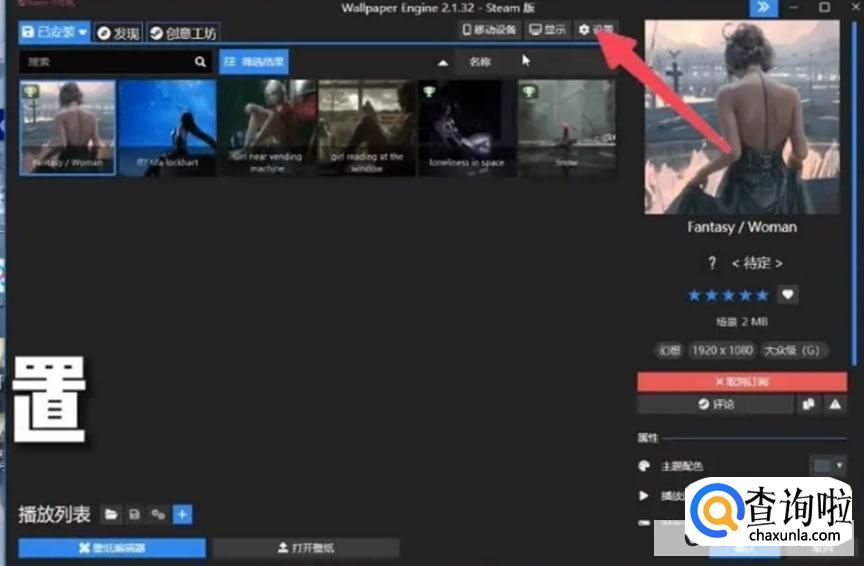Click the play icon in properties
This screenshot has width=864, height=566.
pos(644,495)
